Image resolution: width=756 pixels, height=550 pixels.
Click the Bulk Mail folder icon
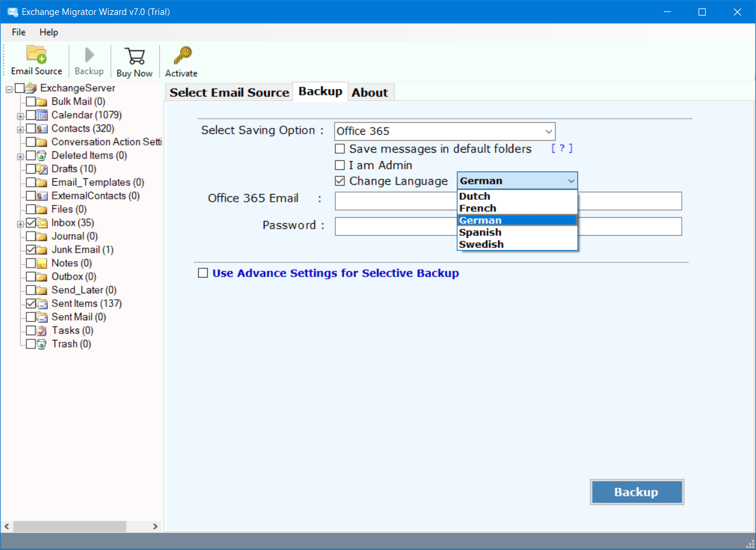(42, 102)
